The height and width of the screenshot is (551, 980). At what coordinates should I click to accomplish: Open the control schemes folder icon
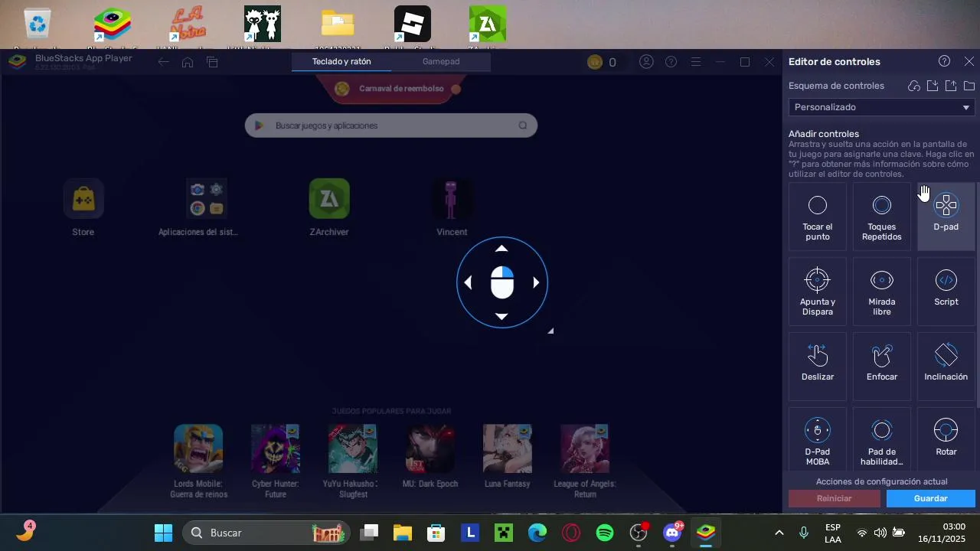(x=969, y=86)
